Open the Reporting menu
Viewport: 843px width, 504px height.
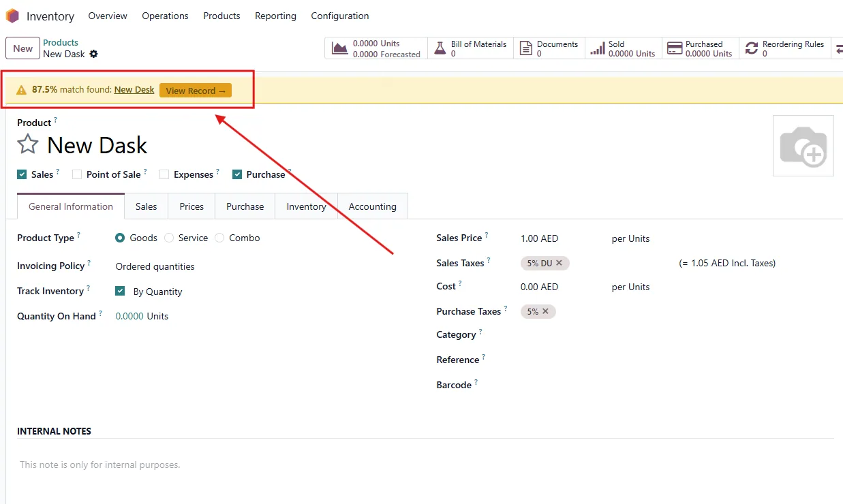pos(275,16)
